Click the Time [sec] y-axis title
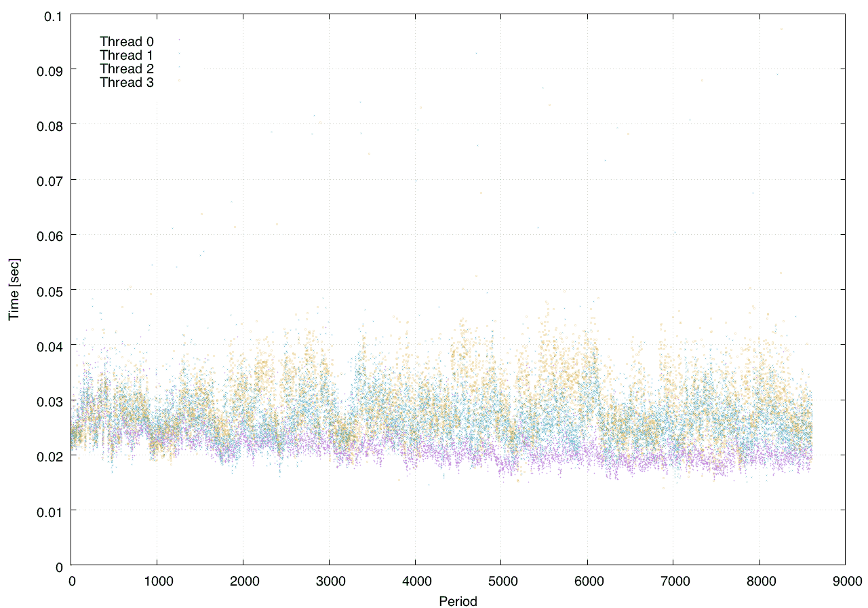This screenshot has width=868, height=608. (x=14, y=290)
